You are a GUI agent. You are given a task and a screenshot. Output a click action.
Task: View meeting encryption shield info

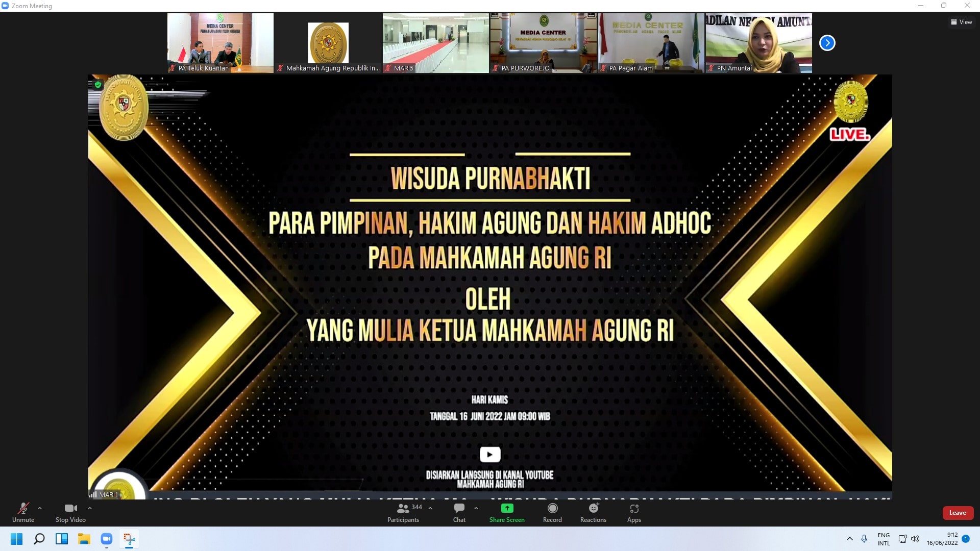(98, 85)
